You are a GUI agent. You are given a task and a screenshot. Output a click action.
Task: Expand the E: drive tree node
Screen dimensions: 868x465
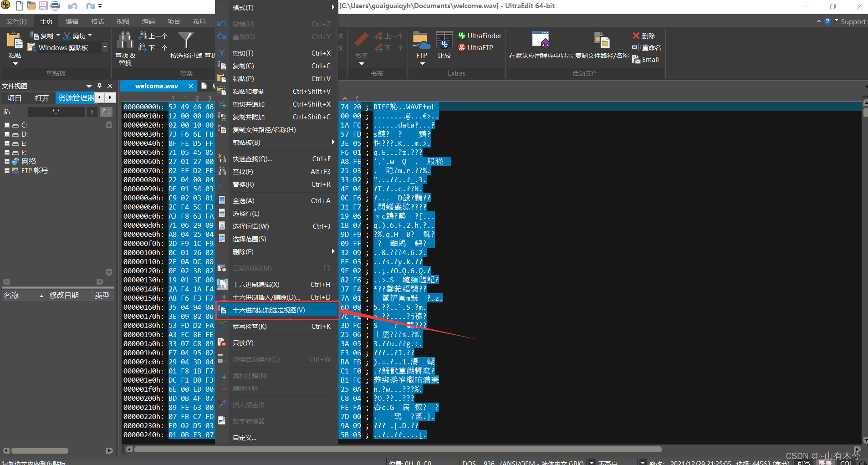pyautogui.click(x=7, y=143)
